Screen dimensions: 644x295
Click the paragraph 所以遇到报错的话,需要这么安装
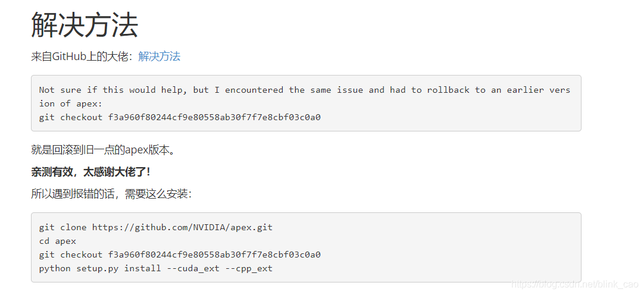coord(111,194)
